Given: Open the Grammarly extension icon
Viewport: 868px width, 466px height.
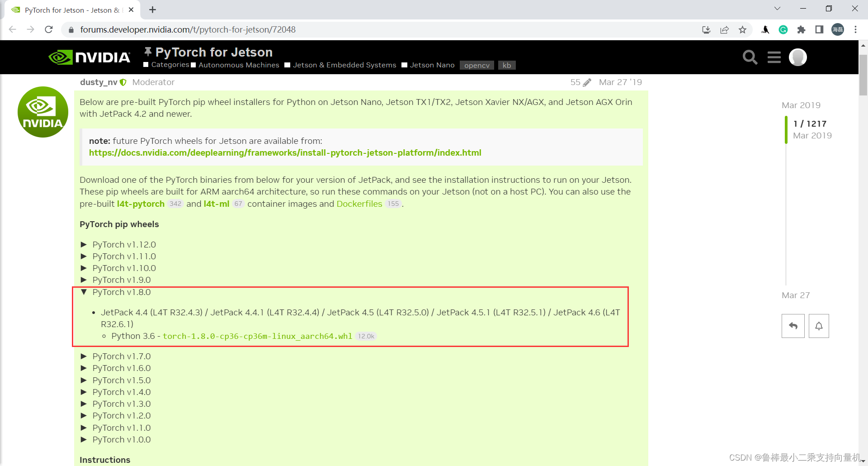Looking at the screenshot, I should click(783, 30).
